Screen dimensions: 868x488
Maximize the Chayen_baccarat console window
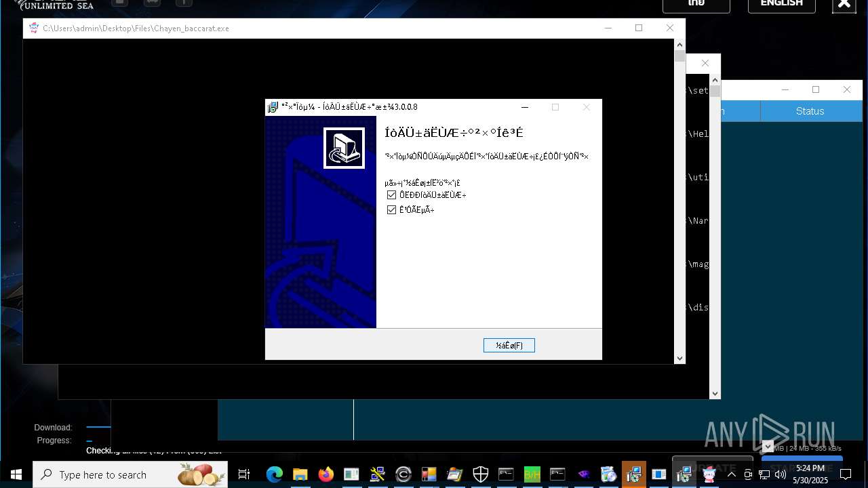(639, 28)
